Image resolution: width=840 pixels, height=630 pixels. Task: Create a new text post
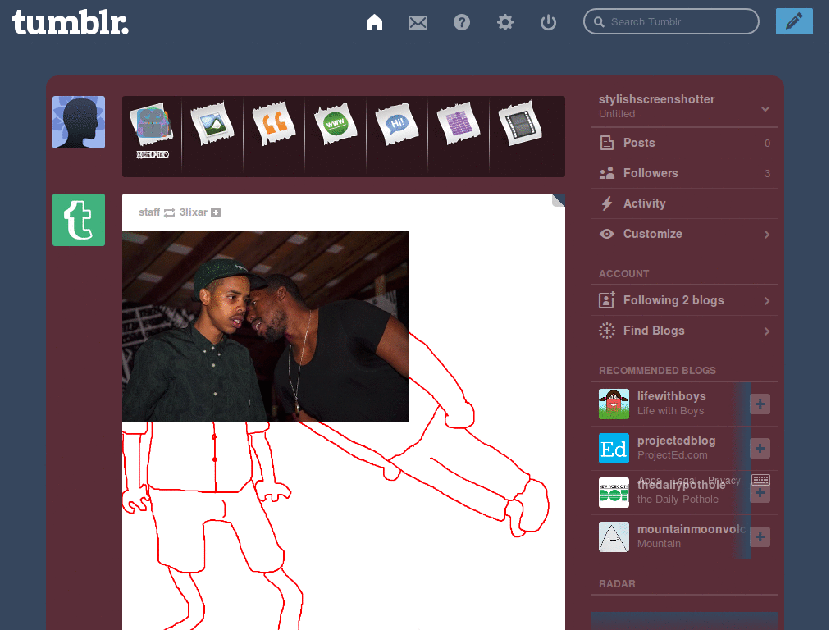point(152,131)
